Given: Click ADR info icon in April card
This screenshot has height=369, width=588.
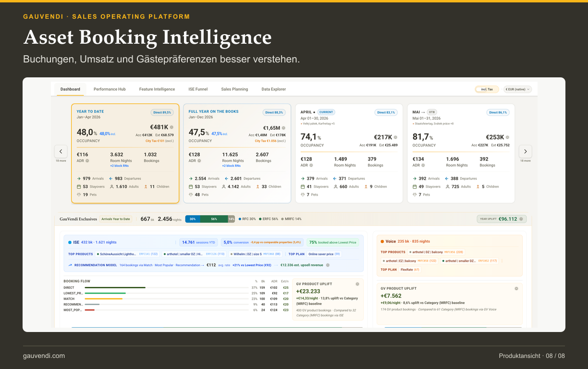Looking at the screenshot, I should (x=311, y=165).
